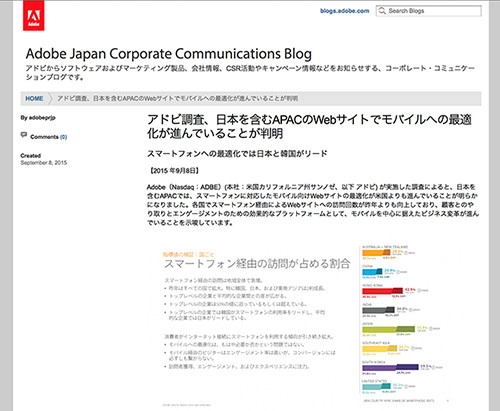Click the date text September 8, 2015
The image size is (500, 411).
(x=44, y=163)
